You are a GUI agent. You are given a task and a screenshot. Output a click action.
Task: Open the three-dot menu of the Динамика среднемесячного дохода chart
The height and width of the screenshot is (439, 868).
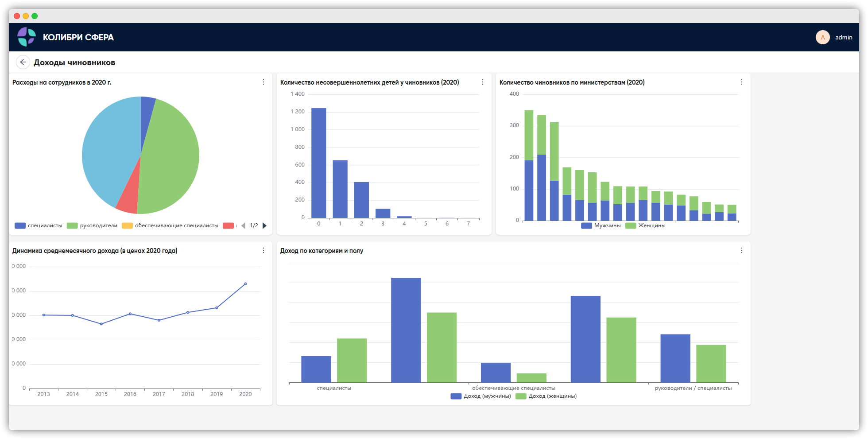pyautogui.click(x=263, y=251)
